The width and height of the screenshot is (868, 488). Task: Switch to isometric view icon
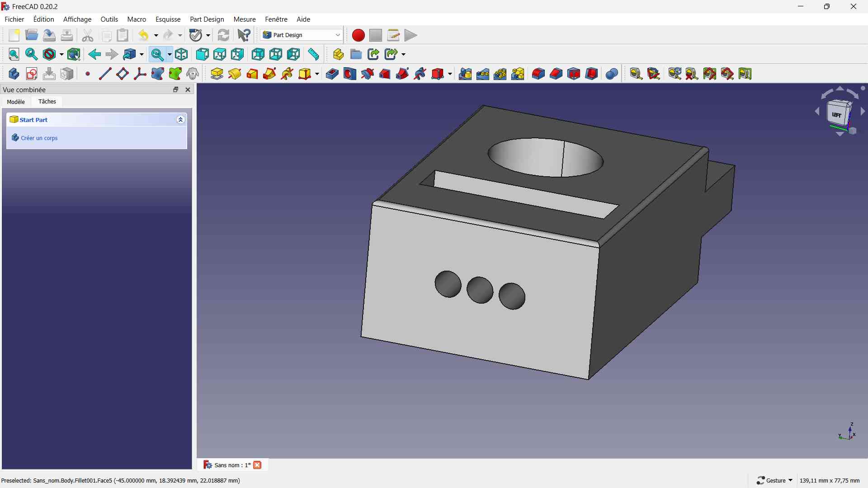pyautogui.click(x=182, y=54)
